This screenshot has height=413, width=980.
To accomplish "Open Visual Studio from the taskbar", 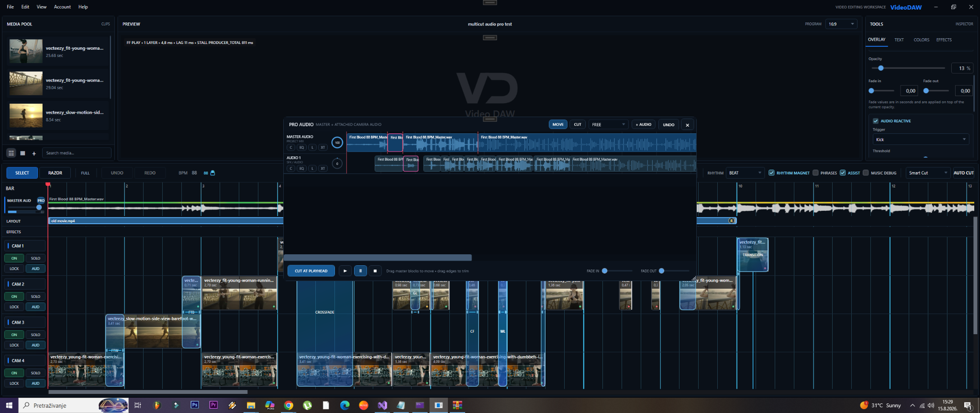I will 382,405.
